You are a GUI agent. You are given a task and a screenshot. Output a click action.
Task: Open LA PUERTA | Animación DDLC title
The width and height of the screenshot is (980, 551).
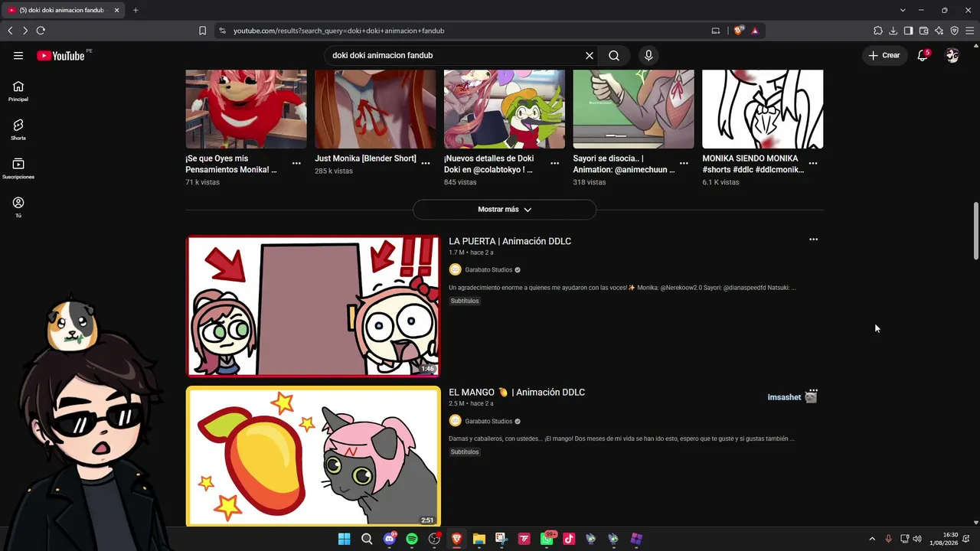click(510, 241)
